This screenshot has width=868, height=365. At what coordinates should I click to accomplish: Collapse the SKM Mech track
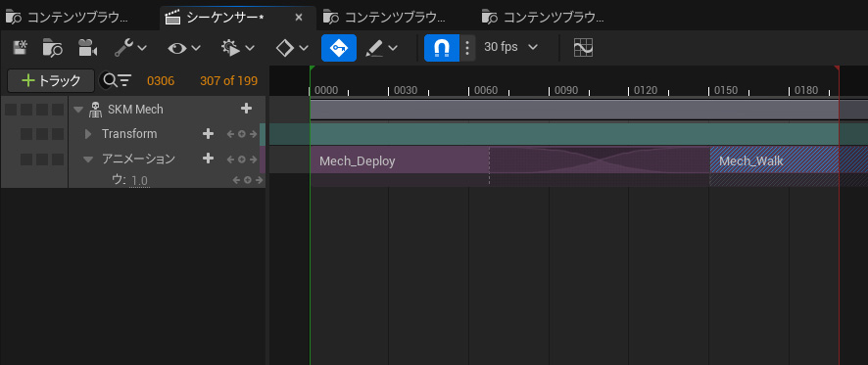(77, 110)
